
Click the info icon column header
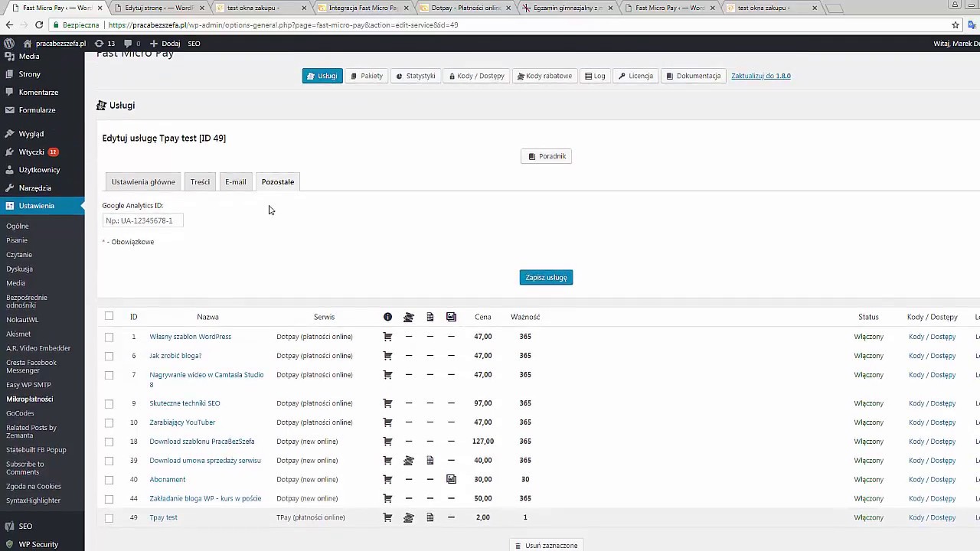pyautogui.click(x=387, y=317)
